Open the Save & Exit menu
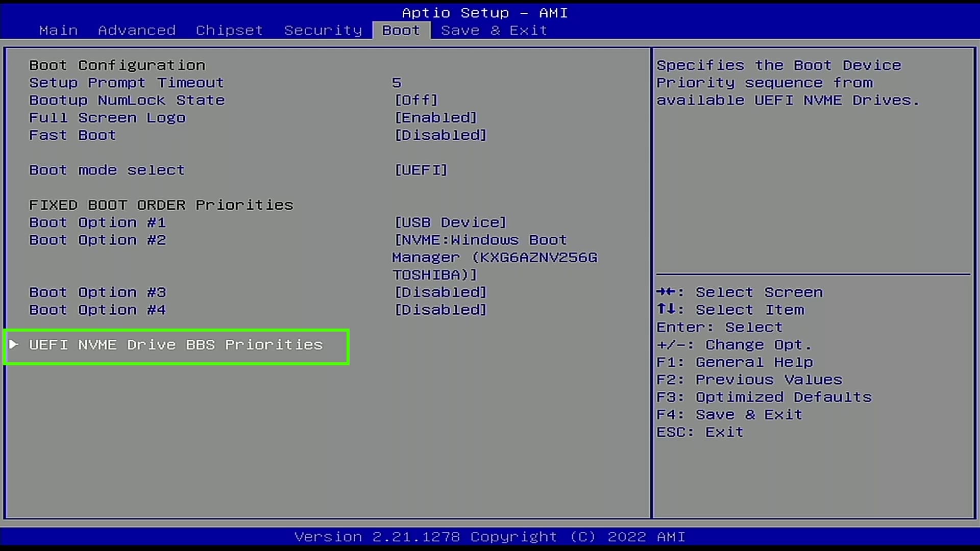980x551 pixels. [x=495, y=30]
